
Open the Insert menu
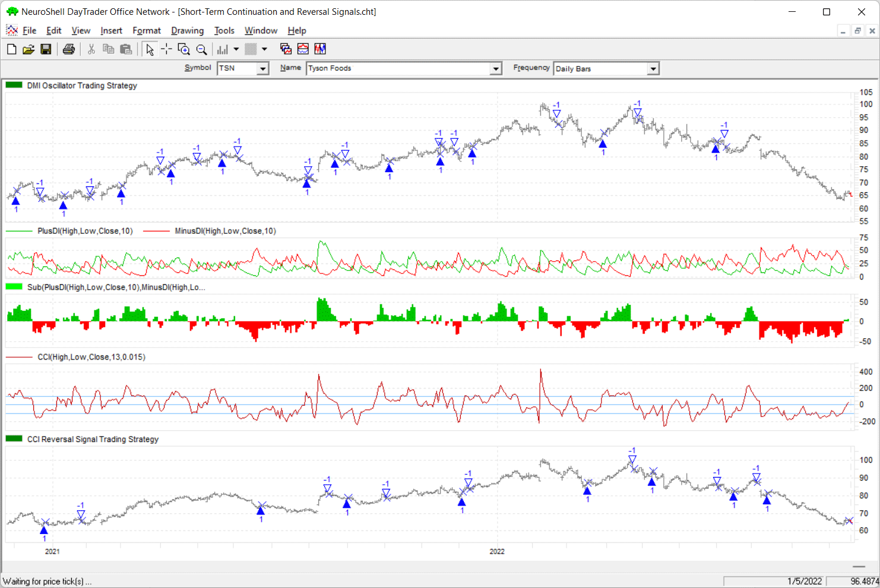(111, 31)
